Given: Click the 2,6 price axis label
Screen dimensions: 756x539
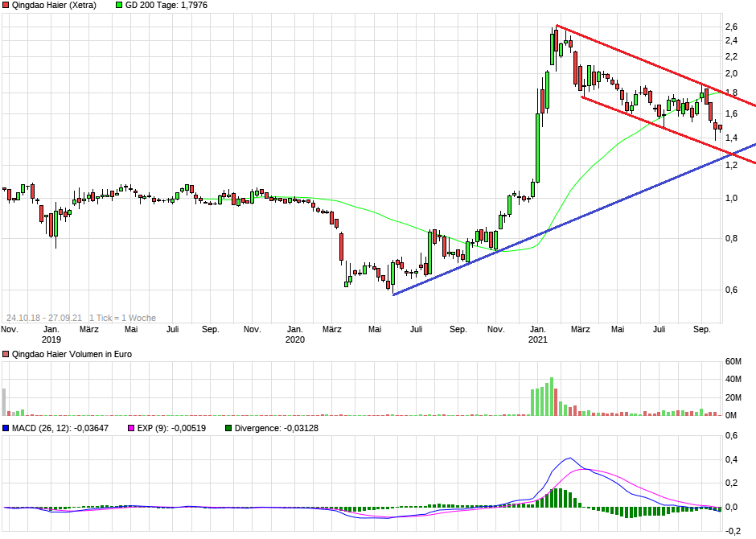Looking at the screenshot, I should pos(730,27).
